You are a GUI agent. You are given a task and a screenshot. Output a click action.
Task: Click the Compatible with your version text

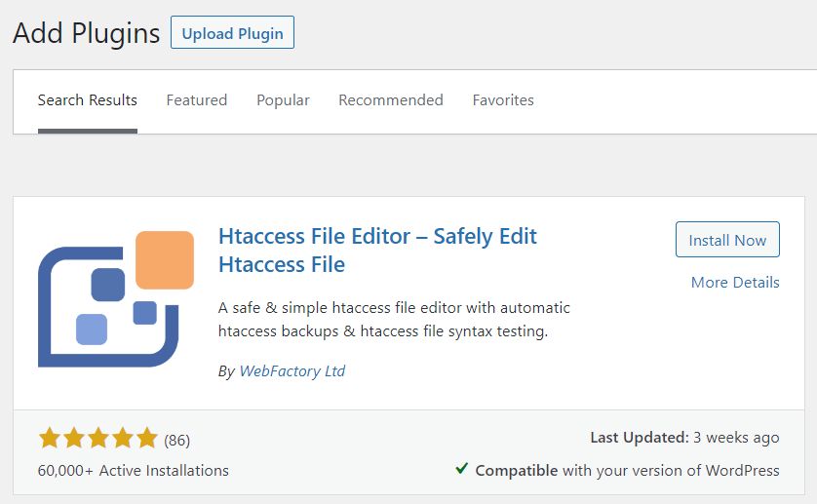[627, 471]
